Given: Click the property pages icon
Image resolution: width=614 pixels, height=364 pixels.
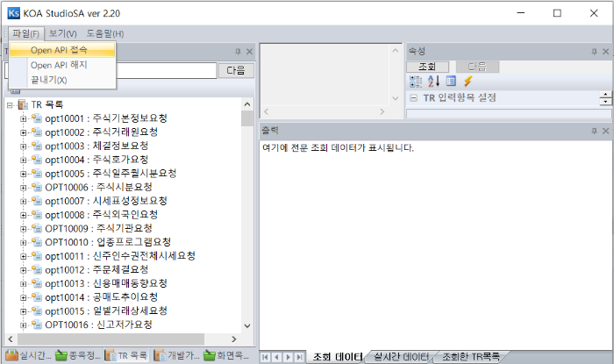Looking at the screenshot, I should 451,81.
